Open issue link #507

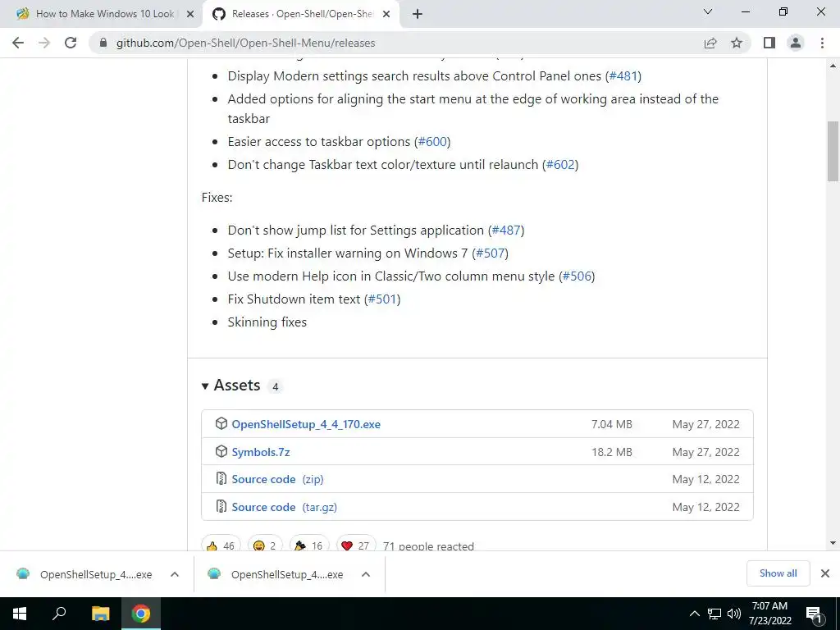491,253
